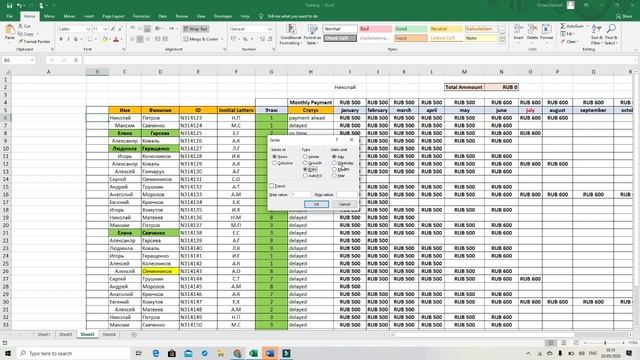Image resolution: width=640 pixels, height=360 pixels.
Task: Switch to the Formulas ribbon tab
Action: [141, 16]
